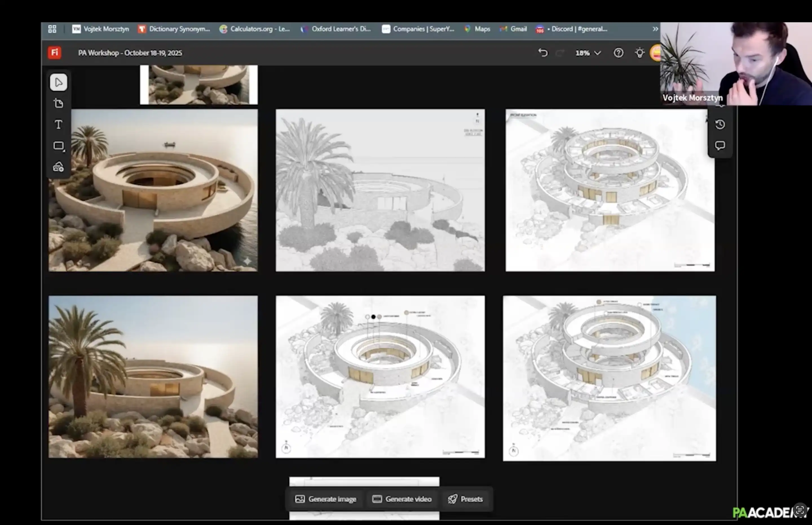The height and width of the screenshot is (525, 812).
Task: Click the Firefly Fi home logo
Action: click(54, 53)
